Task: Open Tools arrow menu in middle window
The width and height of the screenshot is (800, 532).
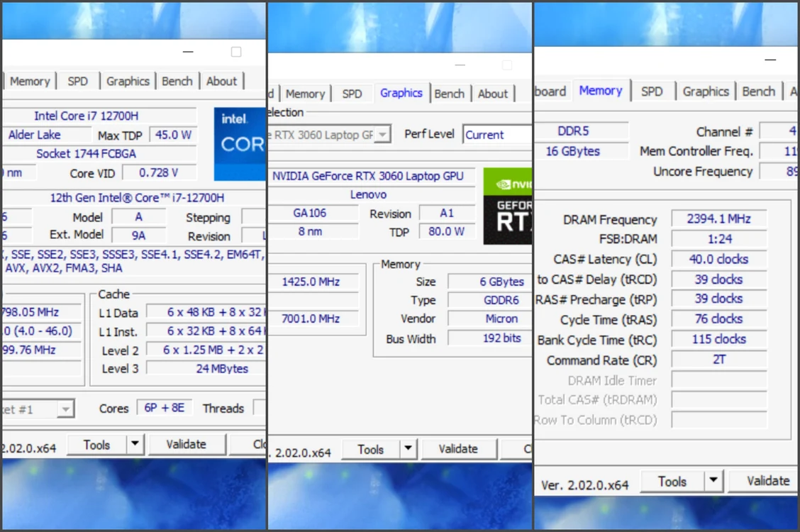Action: tap(409, 448)
